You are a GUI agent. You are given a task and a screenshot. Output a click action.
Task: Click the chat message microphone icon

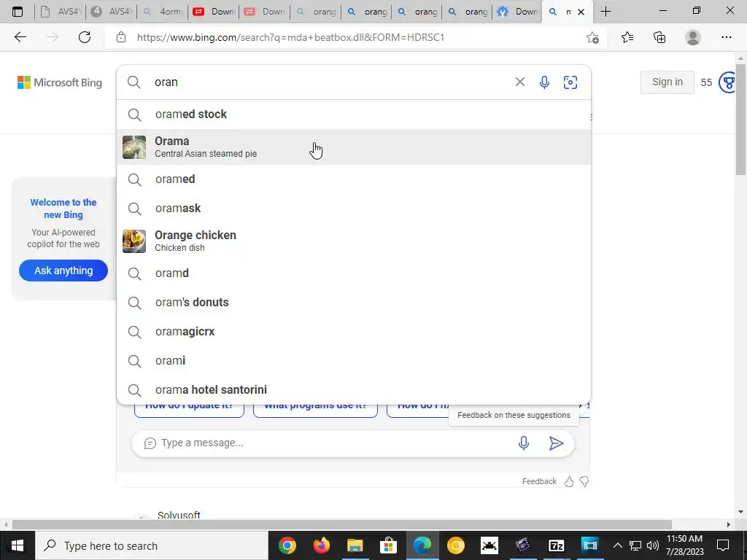point(523,443)
